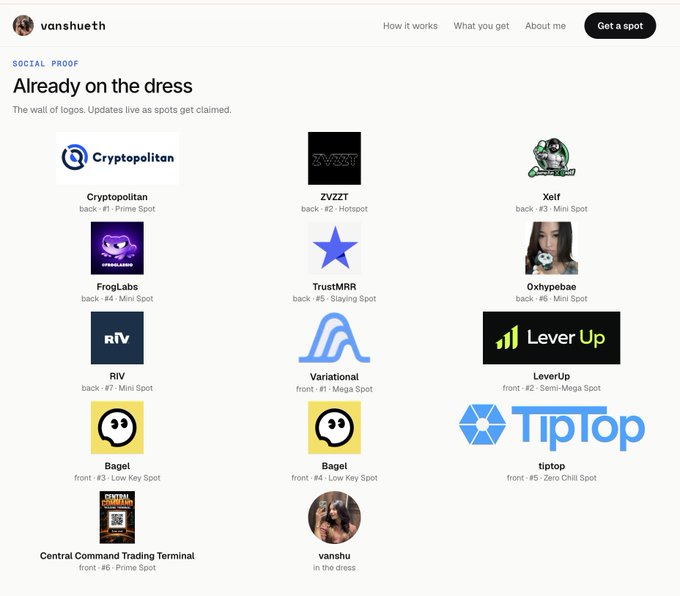680x596 pixels.
Task: Click the Get a spot button
Action: click(620, 26)
